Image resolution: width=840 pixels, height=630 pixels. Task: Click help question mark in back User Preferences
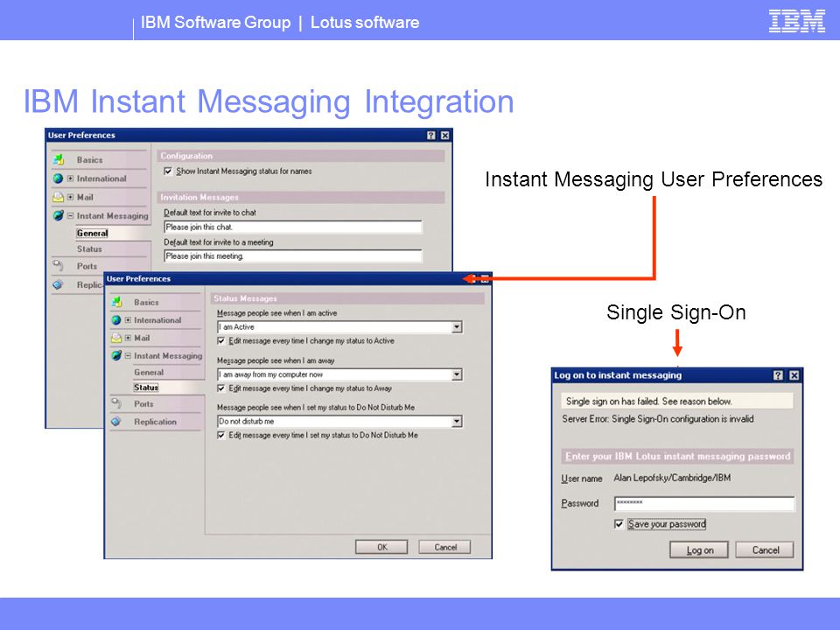coord(431,136)
